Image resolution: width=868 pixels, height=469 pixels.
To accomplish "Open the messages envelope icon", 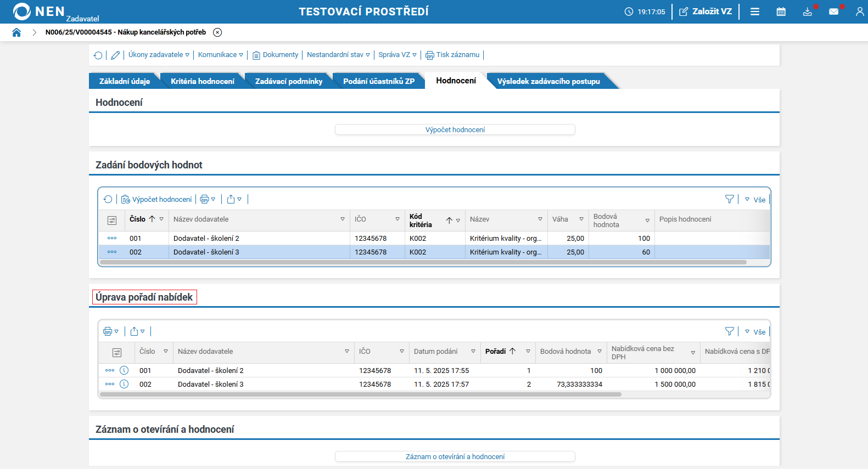I will tap(833, 12).
